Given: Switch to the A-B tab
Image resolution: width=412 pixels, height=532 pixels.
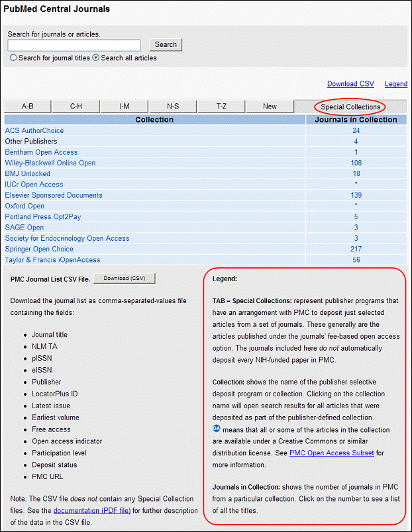Looking at the screenshot, I should point(28,107).
